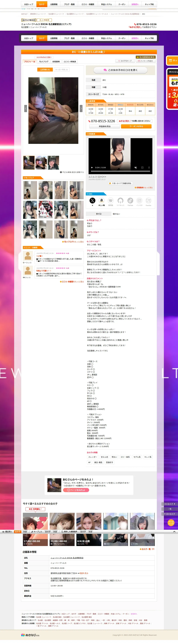This screenshot has width=178, height=644.
Task: Open the store name link in 店舗基本情報
Action: click(67, 558)
